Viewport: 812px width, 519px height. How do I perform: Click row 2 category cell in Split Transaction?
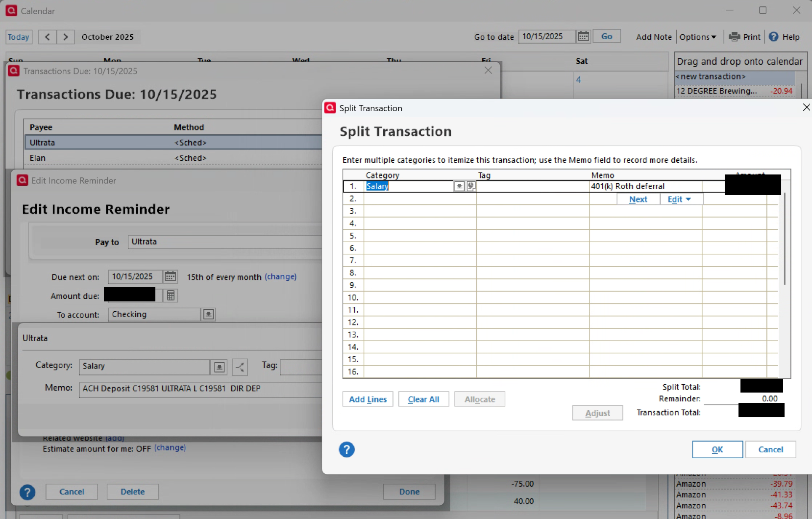tap(420, 198)
